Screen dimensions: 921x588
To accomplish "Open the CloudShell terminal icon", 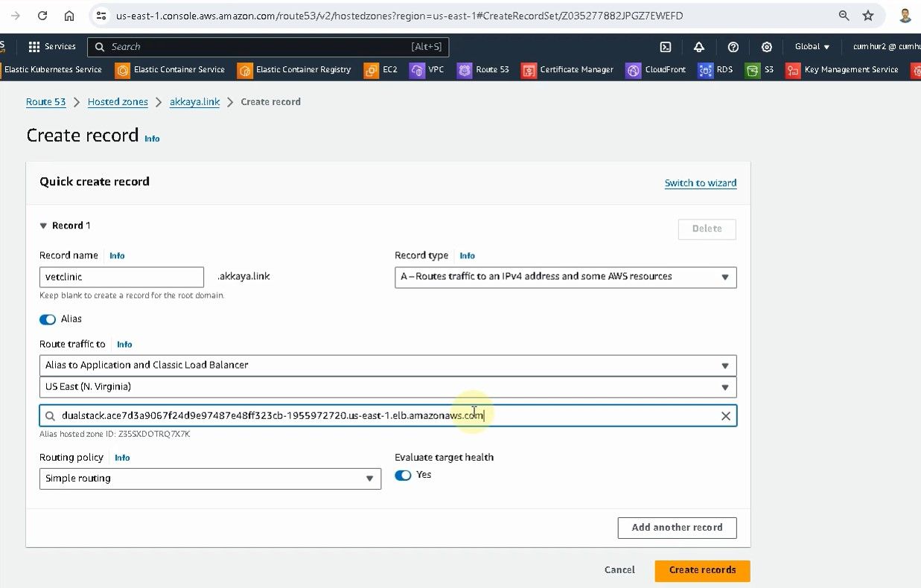I will pos(666,47).
